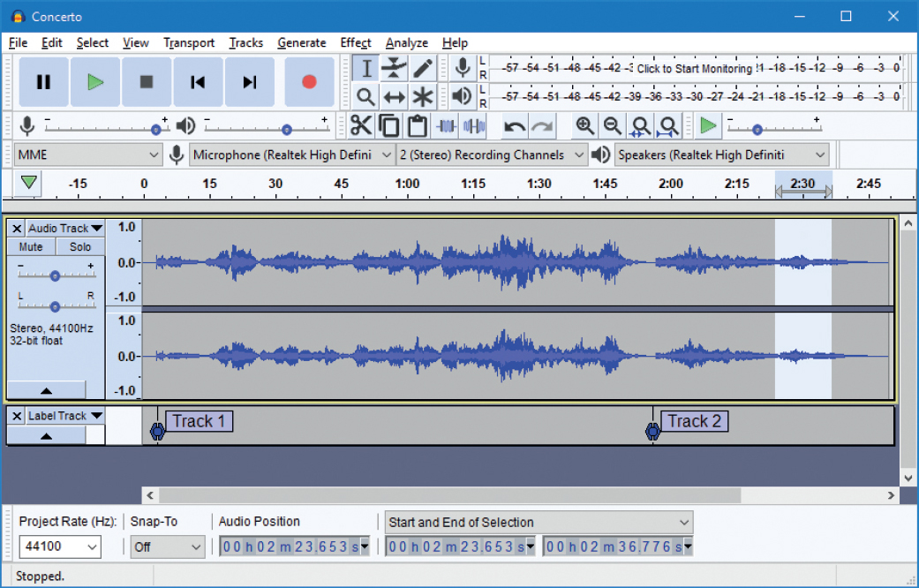Image resolution: width=919 pixels, height=588 pixels.
Task: Stop playback with the Stop button
Action: (x=147, y=82)
